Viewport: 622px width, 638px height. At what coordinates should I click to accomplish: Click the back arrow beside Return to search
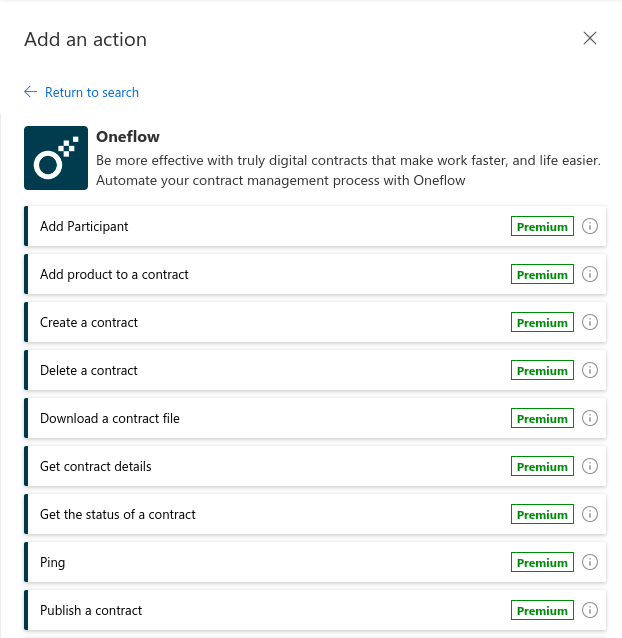point(31,92)
